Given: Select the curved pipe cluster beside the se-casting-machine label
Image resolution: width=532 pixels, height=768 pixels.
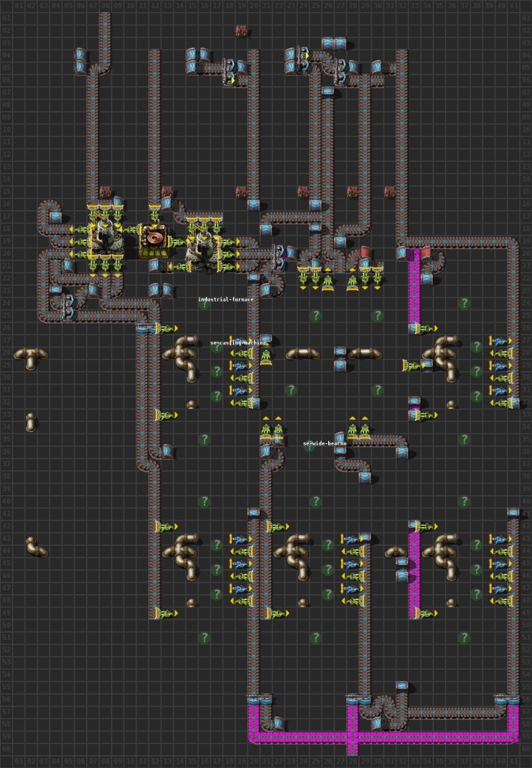Looking at the screenshot, I should point(181,358).
